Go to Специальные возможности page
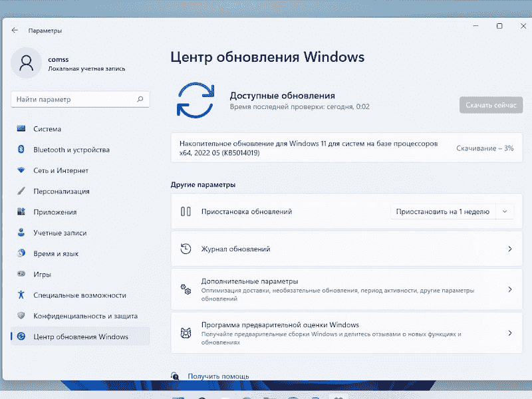Screen dimensions: 532x399 point(80,295)
